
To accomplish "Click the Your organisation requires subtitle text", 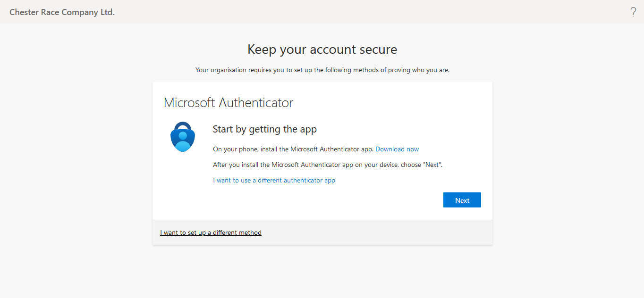I will (x=322, y=70).
